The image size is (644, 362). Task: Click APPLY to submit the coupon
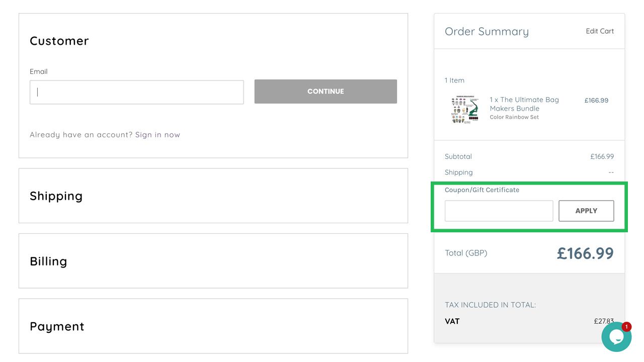(586, 211)
